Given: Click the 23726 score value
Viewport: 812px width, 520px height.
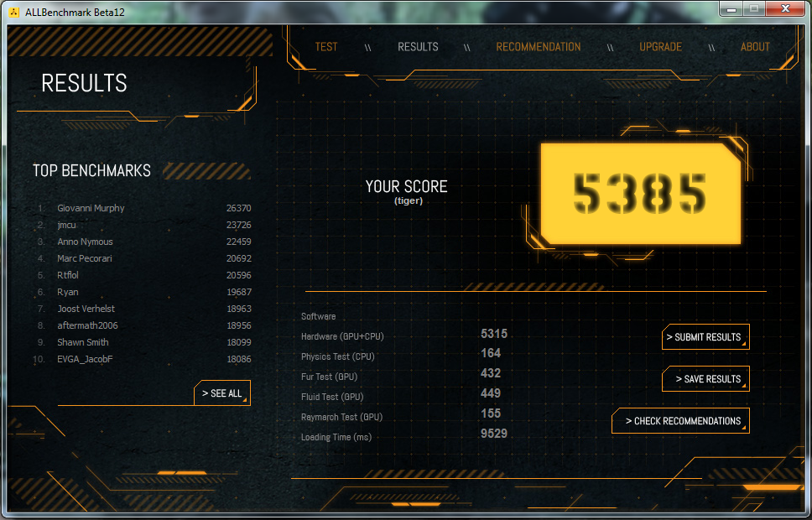Looking at the screenshot, I should tap(239, 225).
